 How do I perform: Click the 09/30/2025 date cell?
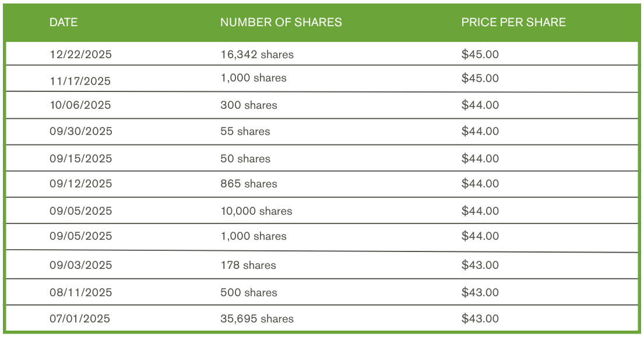pyautogui.click(x=81, y=132)
